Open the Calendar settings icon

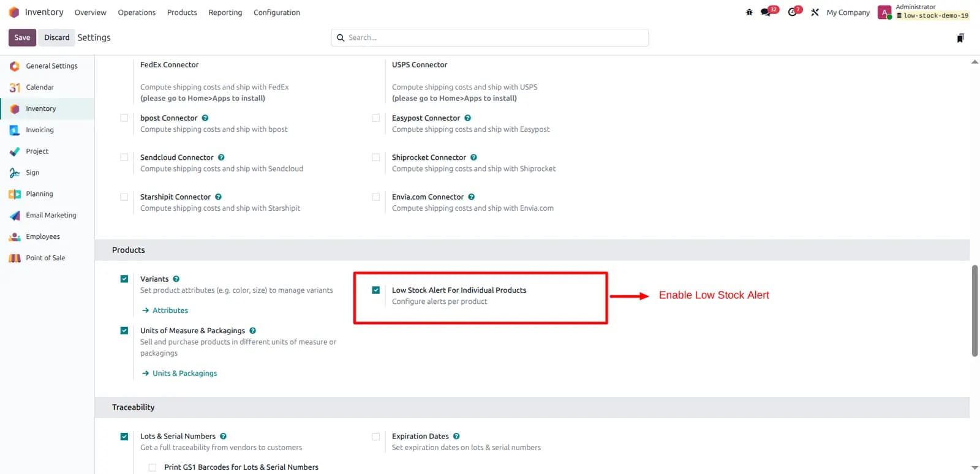coord(15,88)
